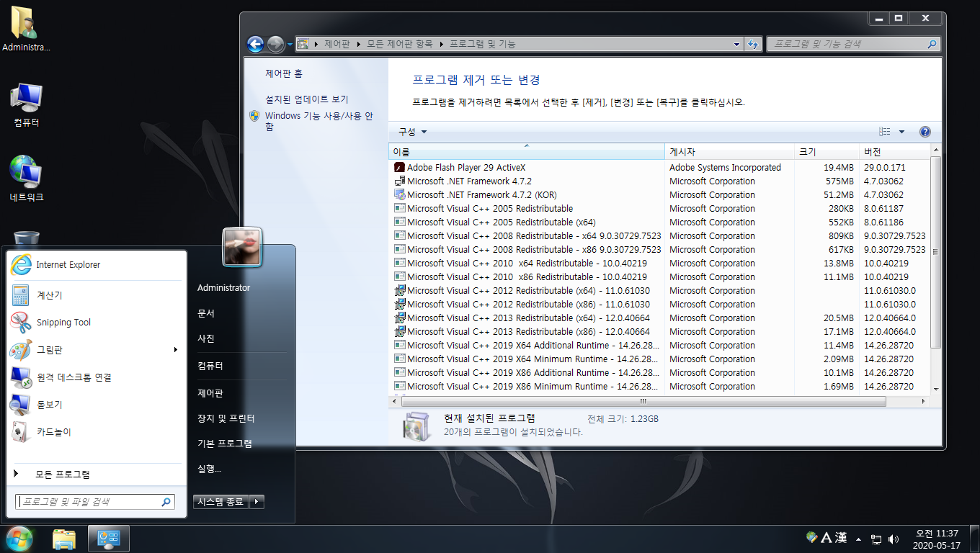Expand the 제어판 breadcrumb arrow
Viewport: 980px width, 553px height.
[357, 44]
